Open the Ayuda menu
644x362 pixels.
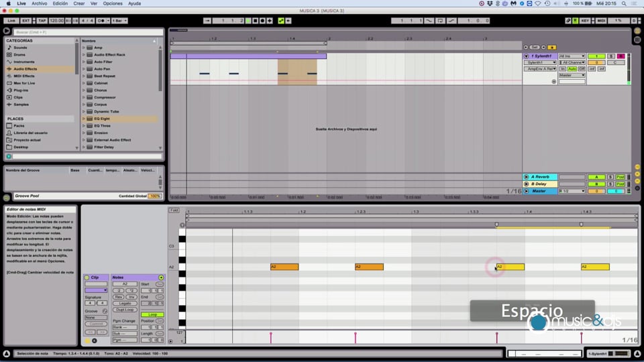134,3
